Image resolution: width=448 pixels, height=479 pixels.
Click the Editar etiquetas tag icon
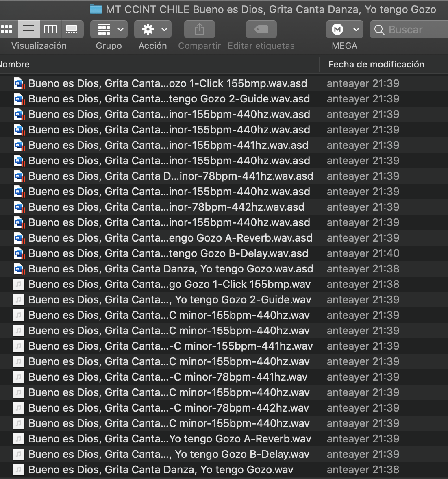[261, 29]
